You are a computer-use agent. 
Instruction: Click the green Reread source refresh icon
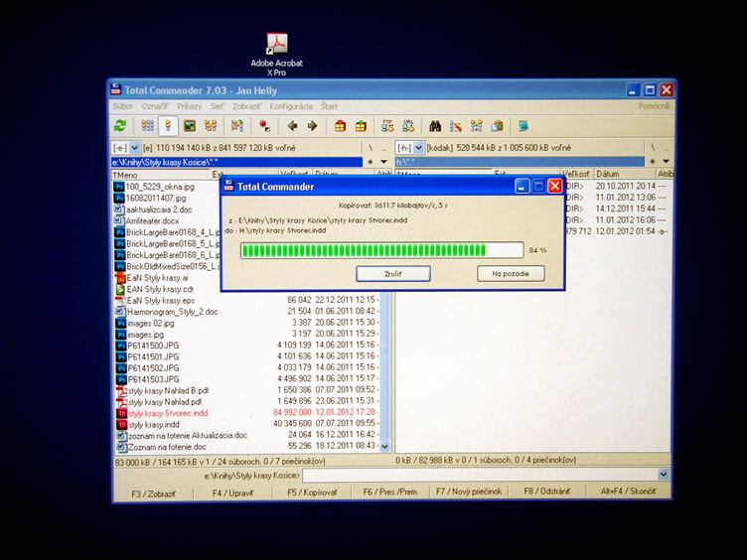(120, 126)
